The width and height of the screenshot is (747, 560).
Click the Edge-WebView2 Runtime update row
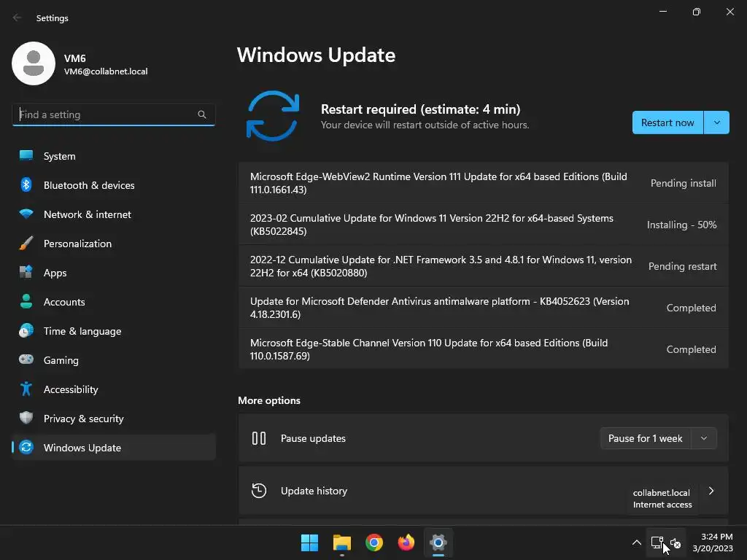click(483, 183)
